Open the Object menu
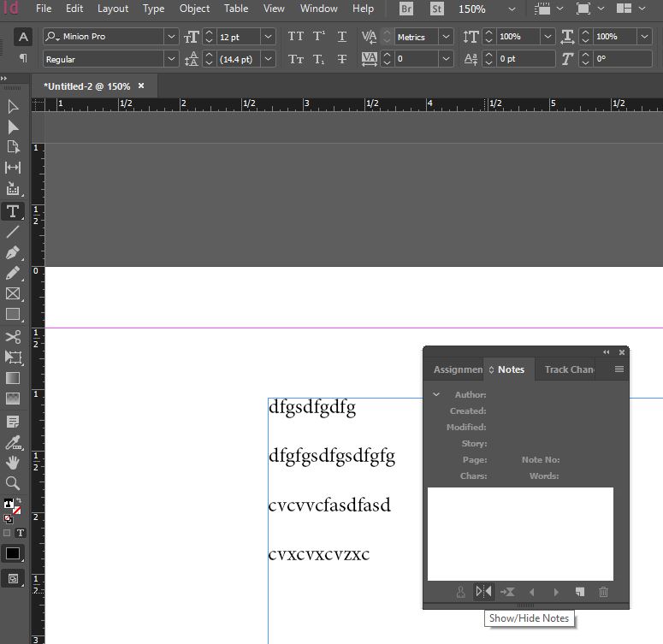Screen dimensions: 663x644 [x=194, y=9]
